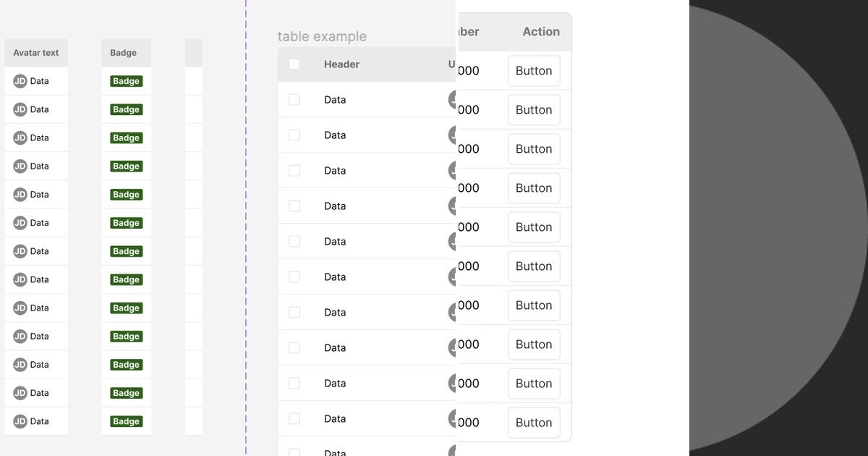This screenshot has height=456, width=868.
Task: Click the gray avatar next to the last Data row
Action: [453, 452]
